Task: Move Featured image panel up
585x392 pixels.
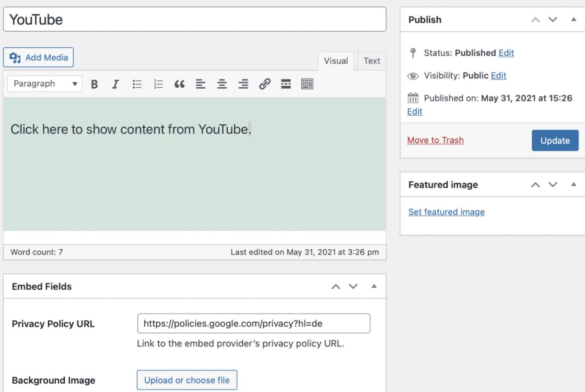Action: [535, 185]
